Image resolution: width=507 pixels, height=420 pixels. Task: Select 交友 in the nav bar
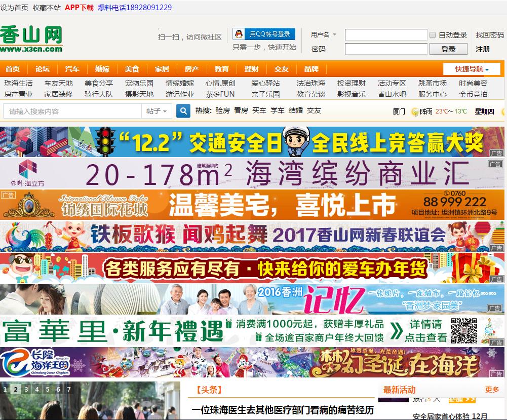click(281, 69)
